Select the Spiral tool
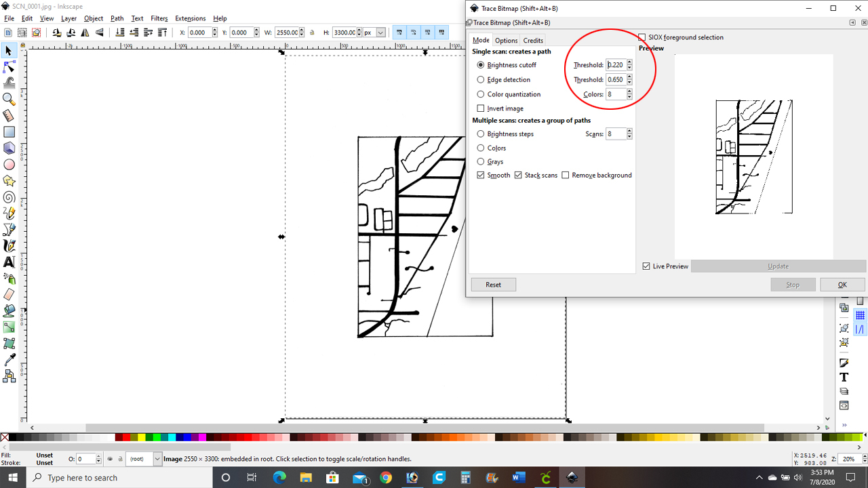 point(9,197)
